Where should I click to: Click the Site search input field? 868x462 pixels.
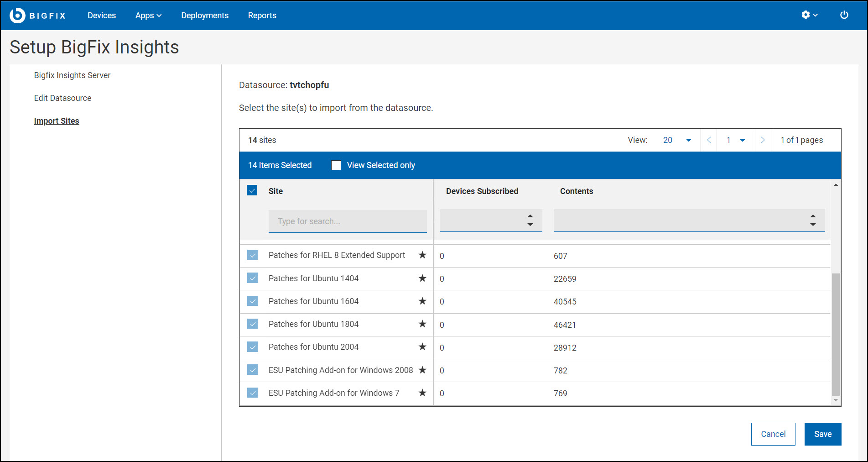click(x=347, y=221)
